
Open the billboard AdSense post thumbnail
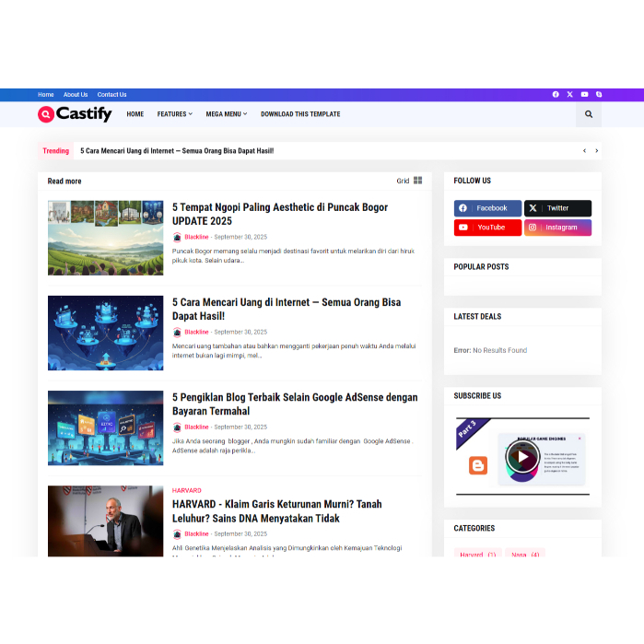point(106,428)
